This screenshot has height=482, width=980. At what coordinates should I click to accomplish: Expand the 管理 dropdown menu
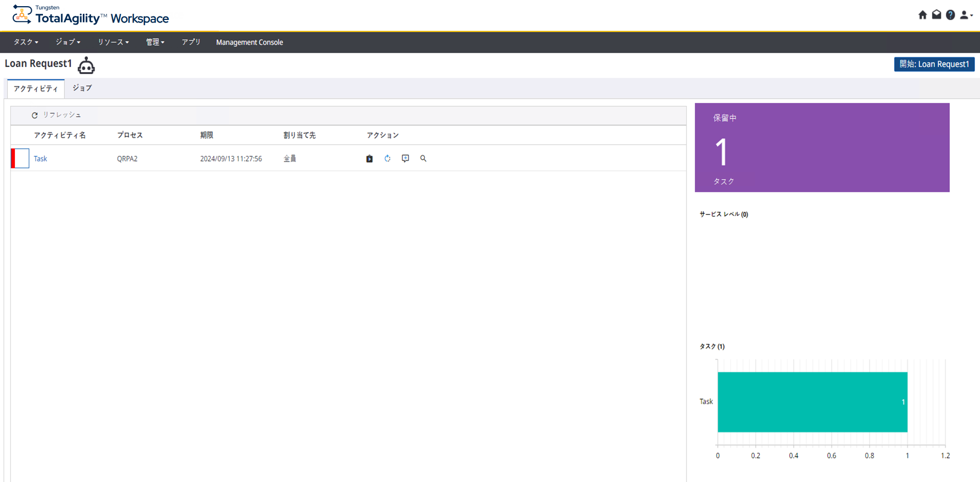click(155, 42)
